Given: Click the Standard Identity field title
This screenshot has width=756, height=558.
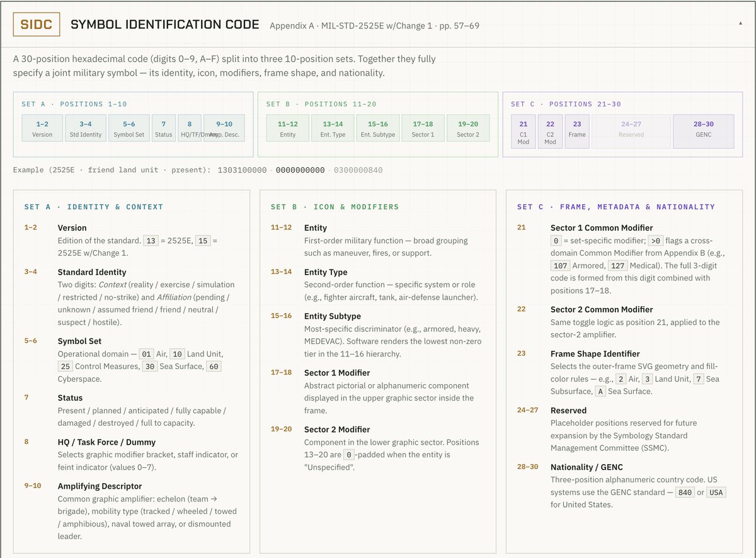Looking at the screenshot, I should [x=92, y=272].
